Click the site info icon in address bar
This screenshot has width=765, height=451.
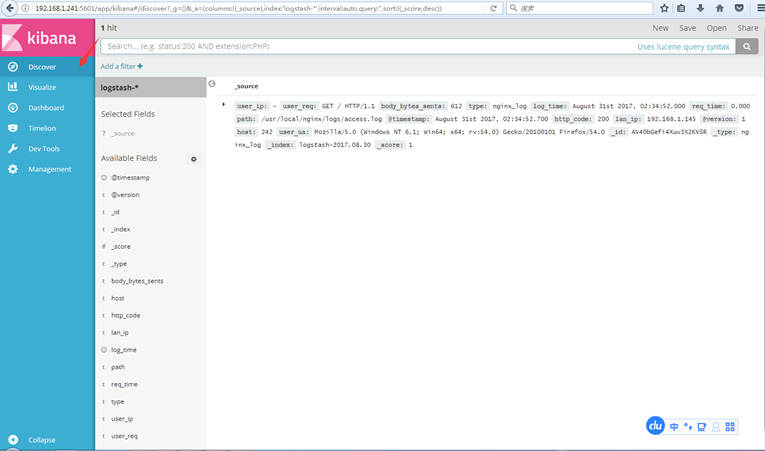coord(25,8)
